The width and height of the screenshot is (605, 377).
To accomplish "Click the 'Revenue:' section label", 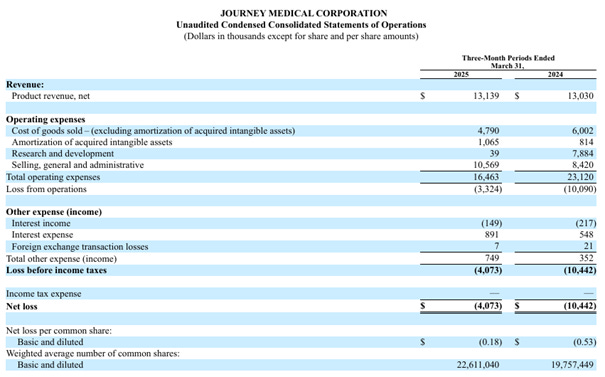I will [25, 85].
